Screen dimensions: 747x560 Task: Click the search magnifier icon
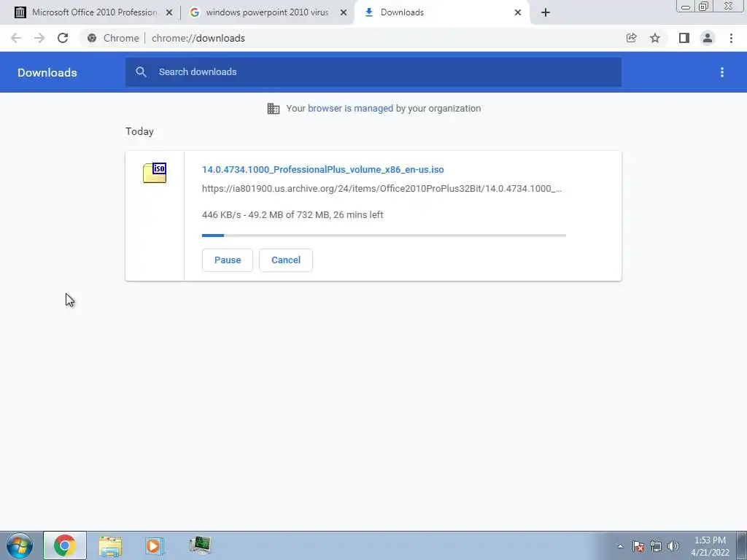tap(141, 72)
